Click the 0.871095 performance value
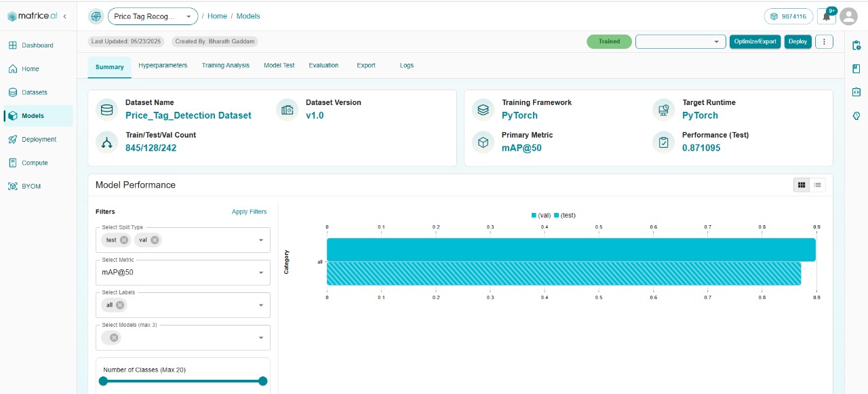This screenshot has width=868, height=394. [x=701, y=148]
